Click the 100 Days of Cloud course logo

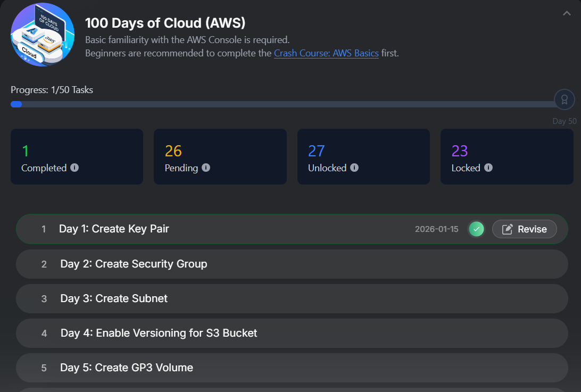pos(43,34)
